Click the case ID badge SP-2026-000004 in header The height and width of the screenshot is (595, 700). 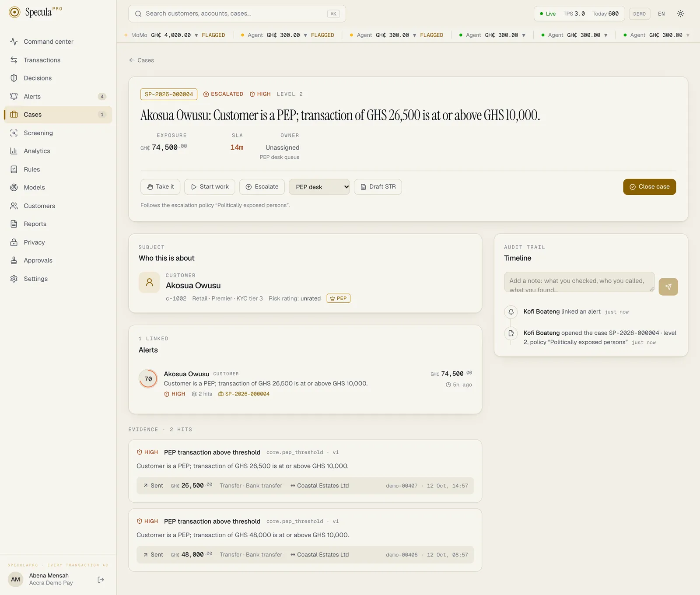pyautogui.click(x=169, y=94)
